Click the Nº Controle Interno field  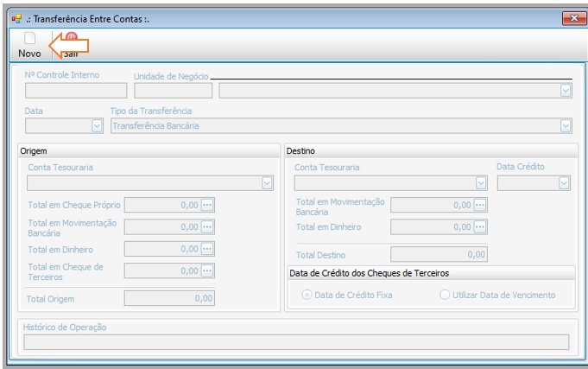(x=76, y=91)
